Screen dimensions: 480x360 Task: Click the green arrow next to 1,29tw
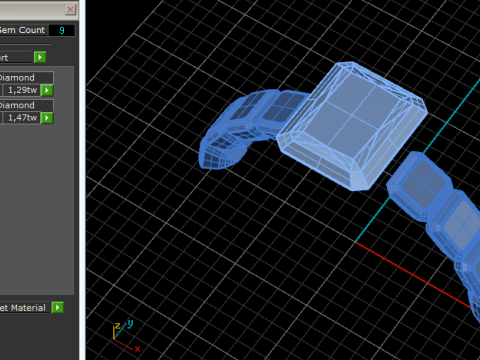pyautogui.click(x=47, y=90)
